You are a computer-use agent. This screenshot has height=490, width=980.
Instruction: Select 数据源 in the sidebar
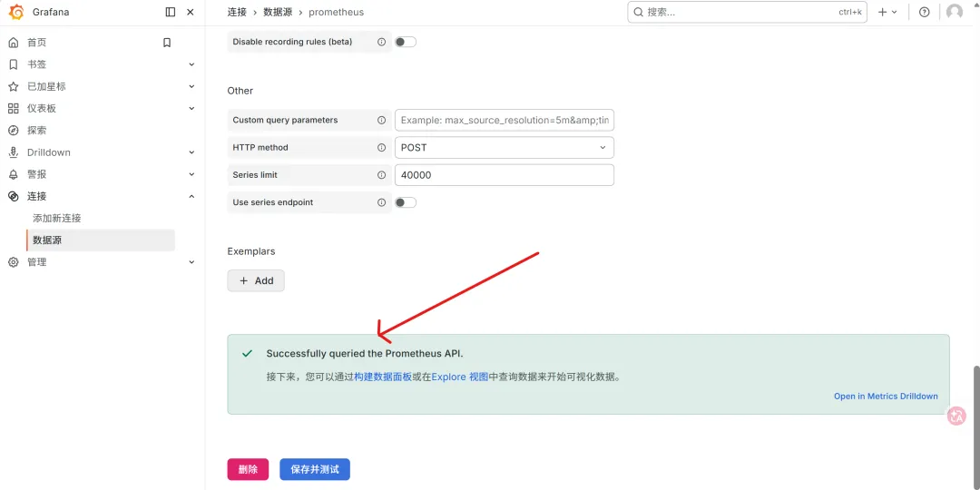point(101,240)
